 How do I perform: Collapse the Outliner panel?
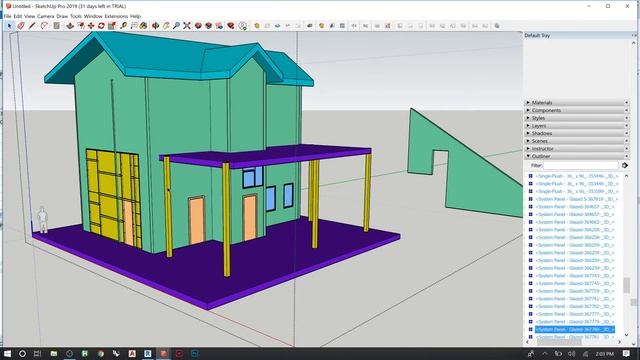577,156
